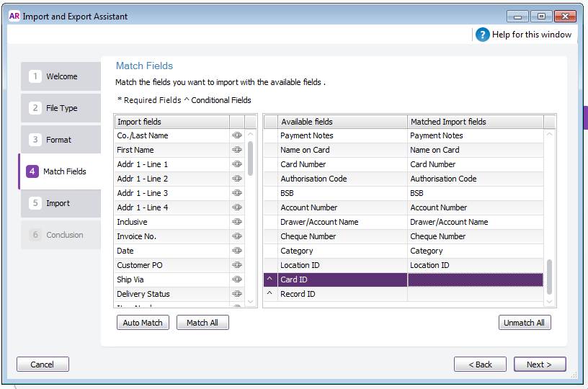Screen dimensions: 588x389
Task: Click the help question mark icon
Action: [482, 35]
